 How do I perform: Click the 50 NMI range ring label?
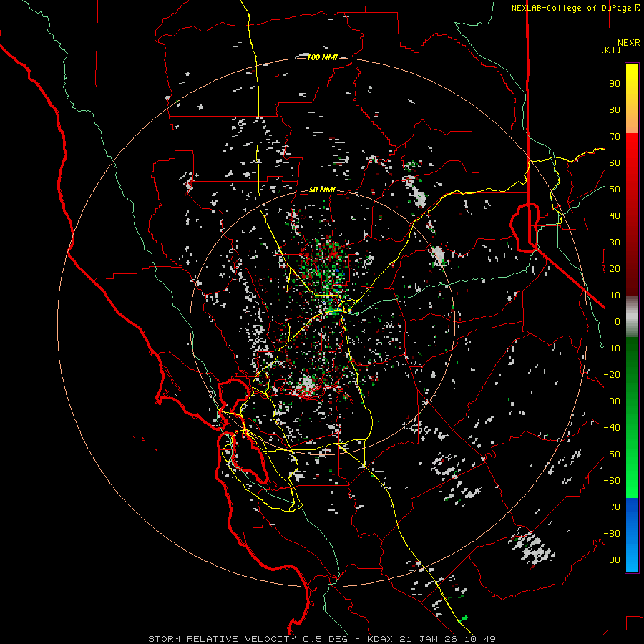[322, 190]
